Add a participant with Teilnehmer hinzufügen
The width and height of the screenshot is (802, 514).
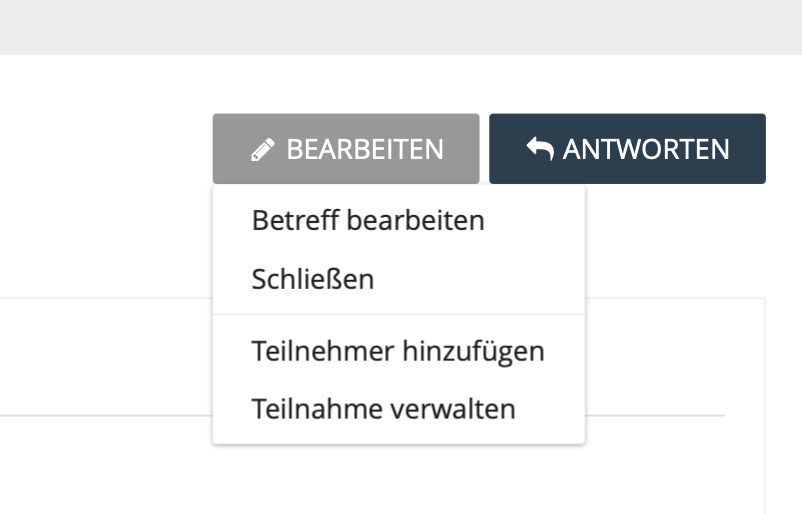click(398, 351)
